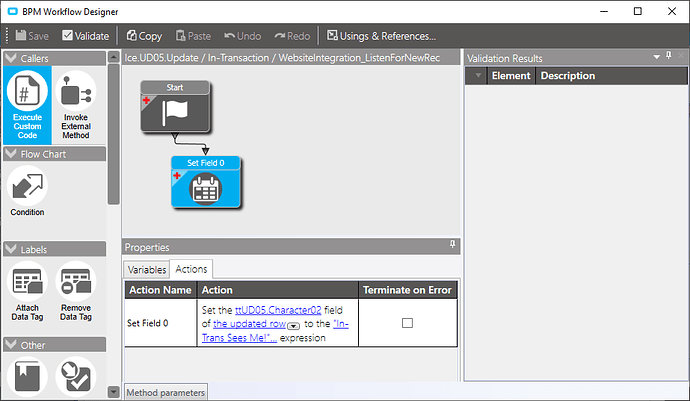Run Validate from the toolbar

click(85, 36)
